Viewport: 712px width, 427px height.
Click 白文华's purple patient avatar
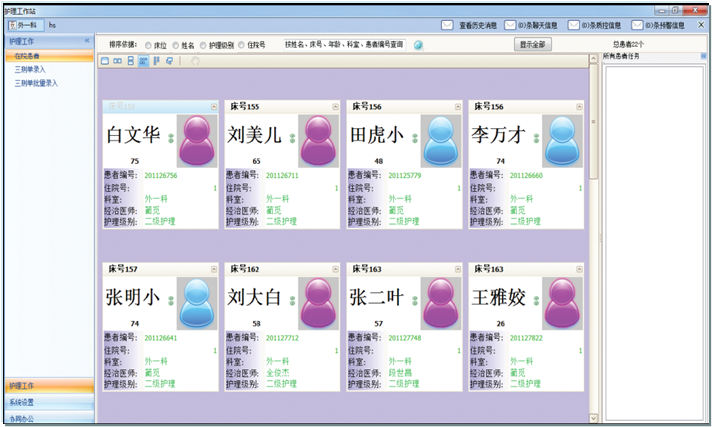(x=198, y=139)
